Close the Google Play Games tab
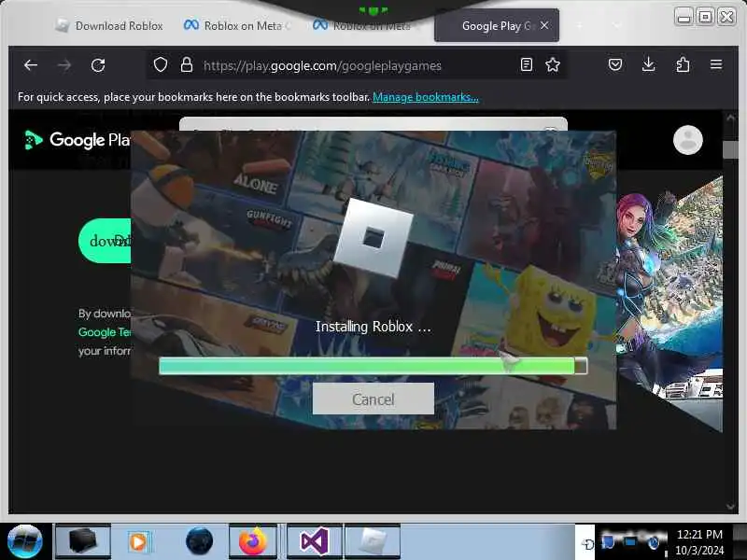The height and width of the screenshot is (560, 747). (x=544, y=26)
